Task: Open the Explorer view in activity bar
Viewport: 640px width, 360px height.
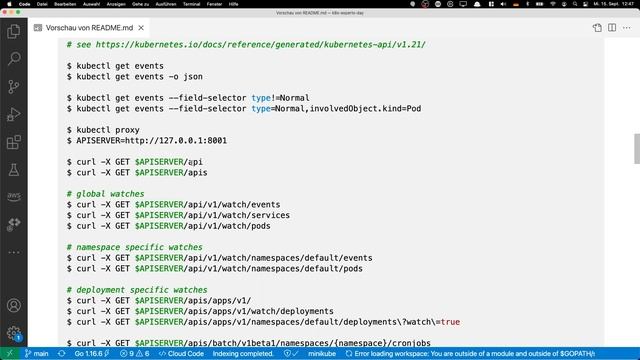Action: coord(13,31)
